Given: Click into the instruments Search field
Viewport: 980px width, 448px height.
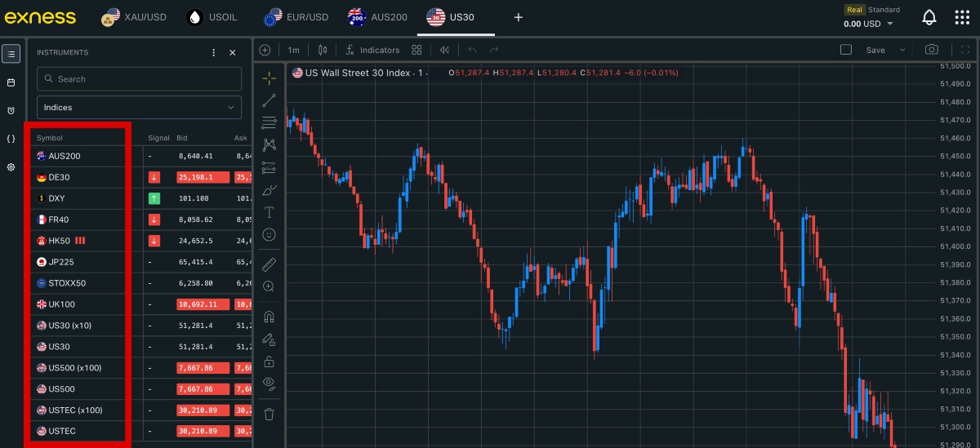Looking at the screenshot, I should point(139,78).
